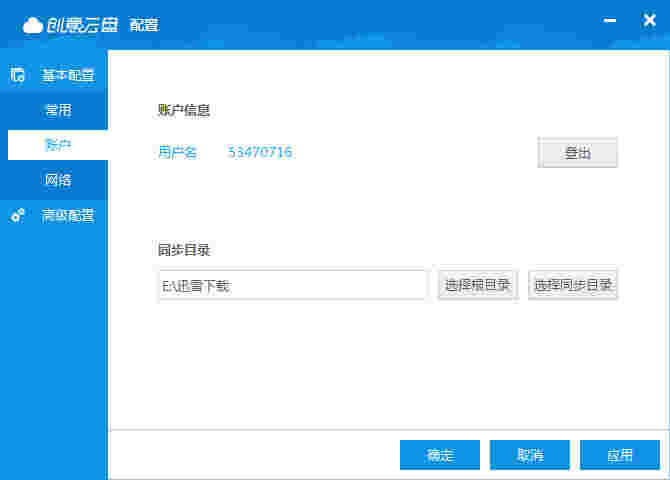Screen dimensions: 670x480
Task: Switch to the 网络 settings tab
Action: (x=58, y=180)
